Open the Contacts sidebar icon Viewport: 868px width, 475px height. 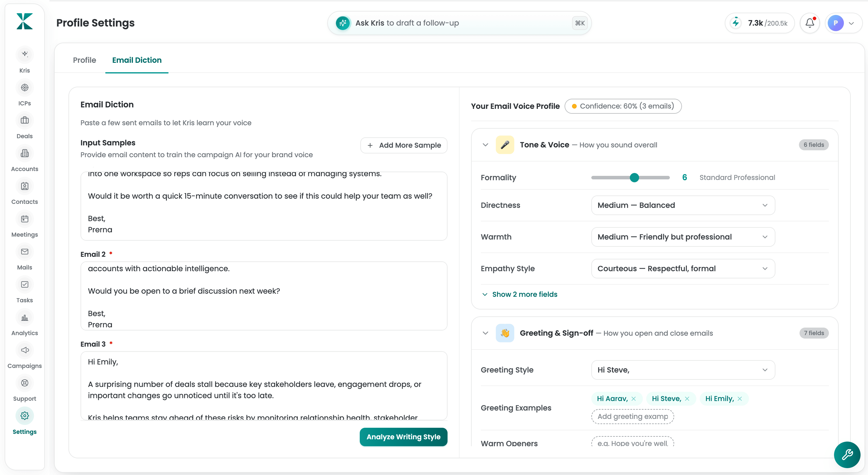[25, 186]
